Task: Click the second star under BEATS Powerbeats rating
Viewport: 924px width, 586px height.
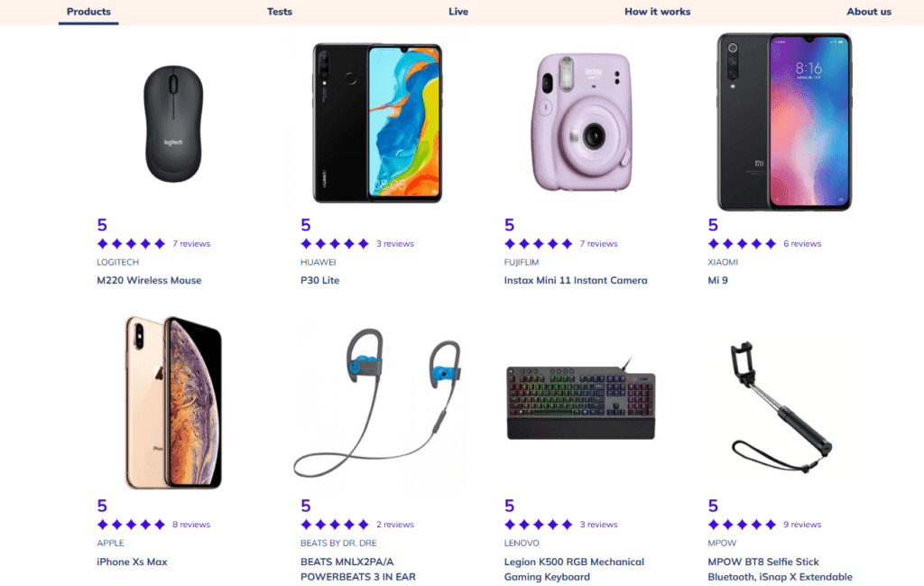Action: pos(322,524)
